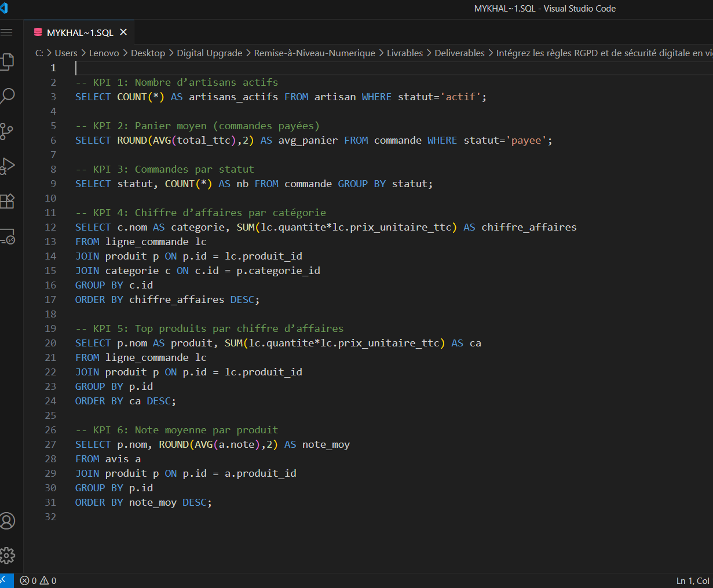Screen dimensions: 713x588
Task: Click the Intégrez les règles RGPD breadcrumb
Action: [605, 53]
